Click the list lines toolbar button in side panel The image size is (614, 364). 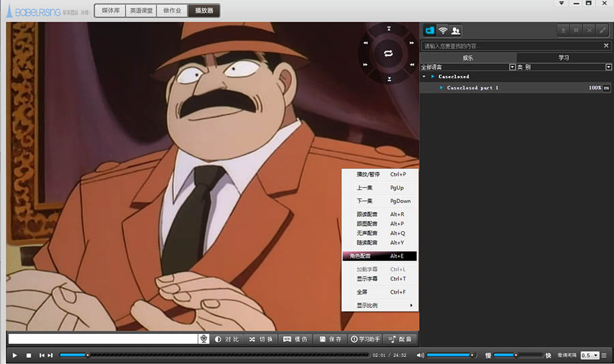[x=563, y=30]
